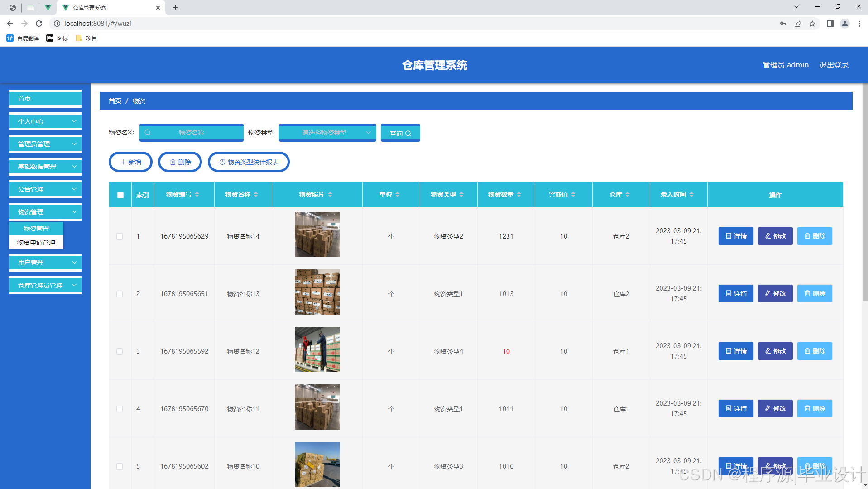Viewport: 868px width, 489px height.
Task: Select 物资申请管理 submenu item
Action: tap(36, 242)
